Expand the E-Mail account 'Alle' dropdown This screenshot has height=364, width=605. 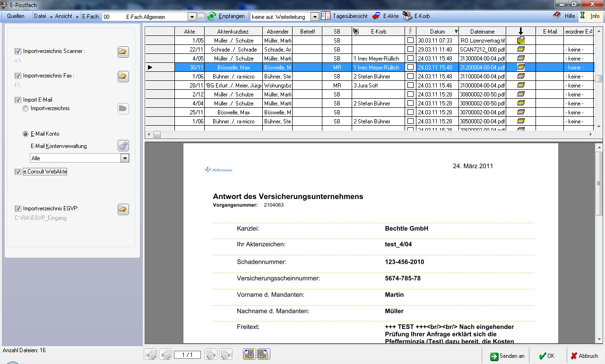tap(125, 158)
